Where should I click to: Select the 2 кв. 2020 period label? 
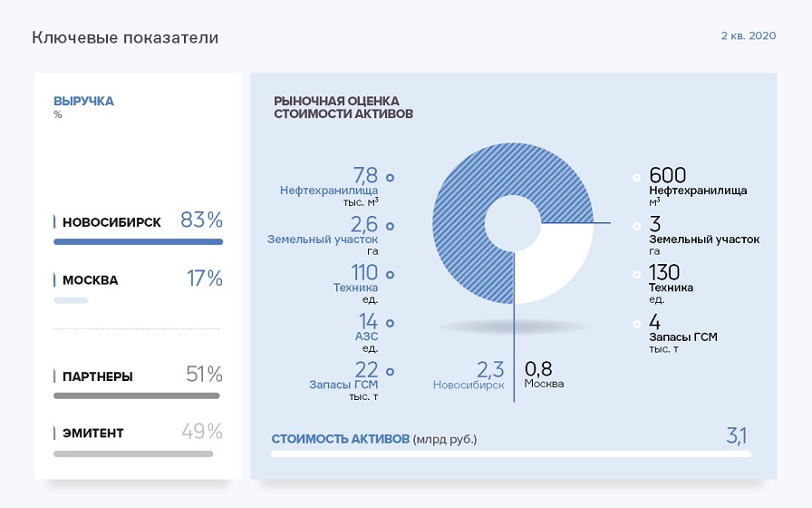pyautogui.click(x=749, y=35)
